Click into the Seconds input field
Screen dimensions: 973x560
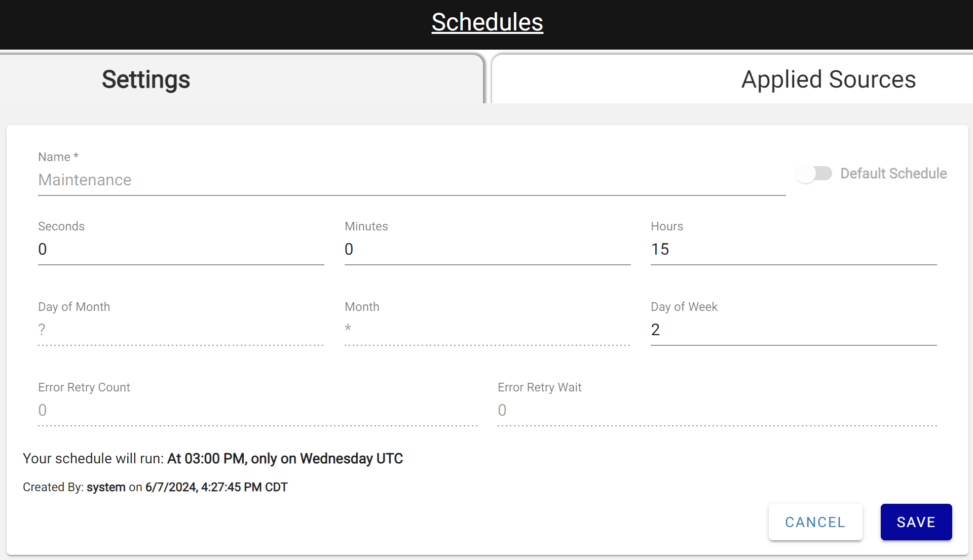coord(181,249)
